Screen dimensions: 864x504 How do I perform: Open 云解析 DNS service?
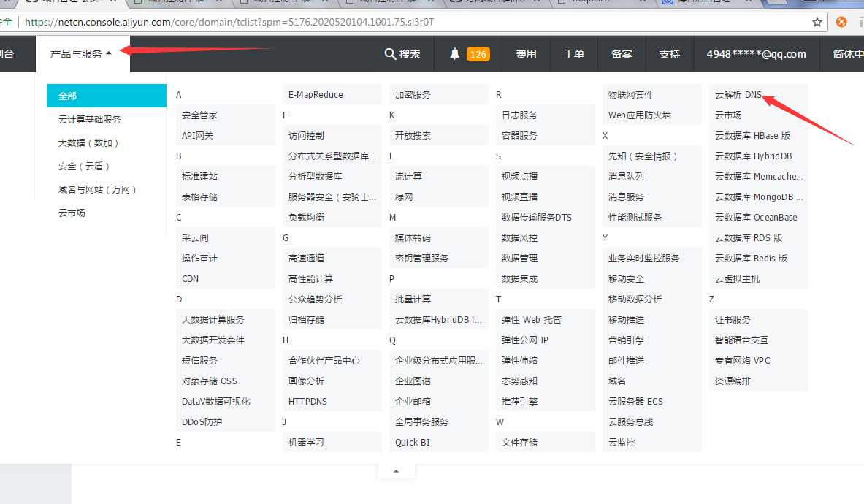(738, 95)
